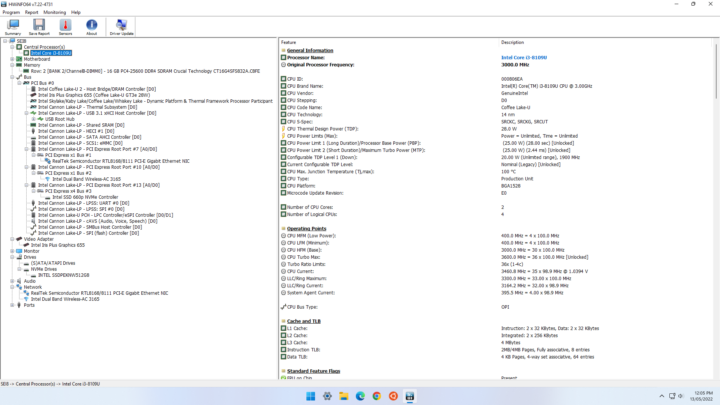Screen dimensions: 720x405
Task: Select Intel Dual Band Wireless-AC 3165 under PCI Express x1 Bus #2
Action: tap(86, 179)
